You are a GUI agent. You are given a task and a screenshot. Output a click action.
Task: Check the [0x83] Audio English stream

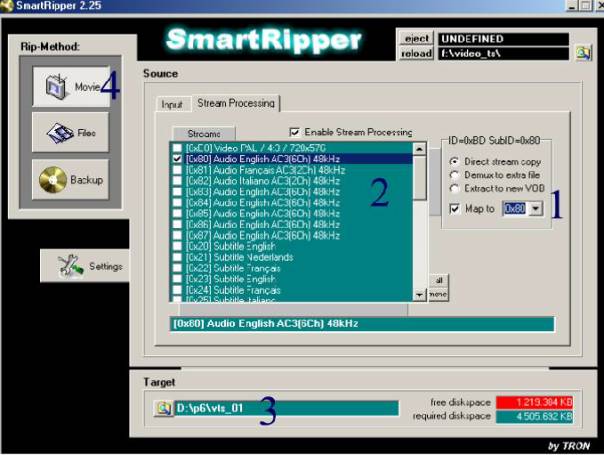tap(177, 192)
